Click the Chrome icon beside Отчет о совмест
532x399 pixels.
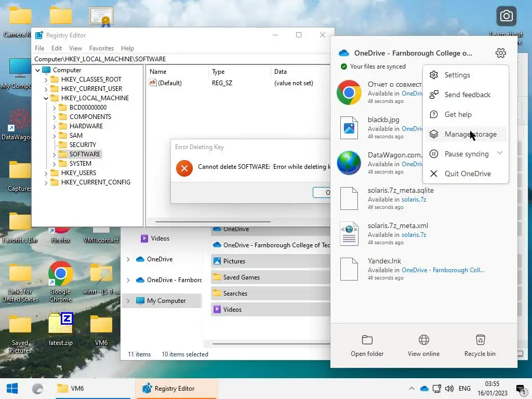[x=349, y=92]
